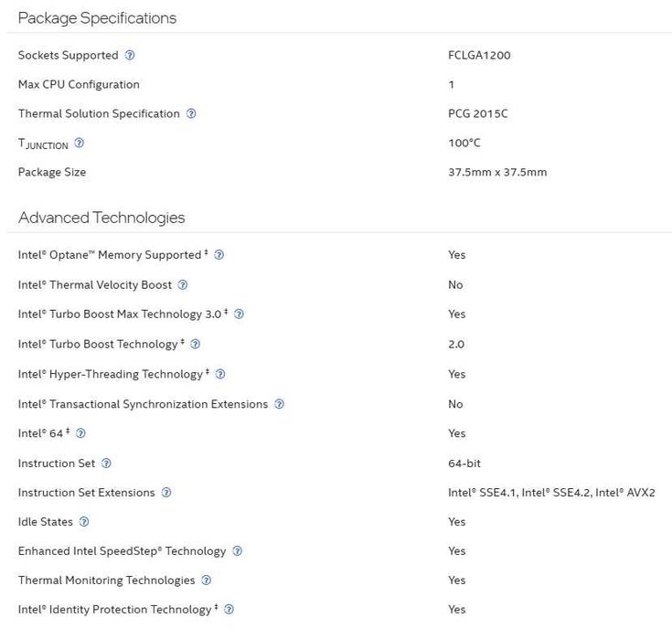Click the Idle States question-mark icon
Image resolution: width=672 pixels, height=639 pixels.
[x=84, y=522]
